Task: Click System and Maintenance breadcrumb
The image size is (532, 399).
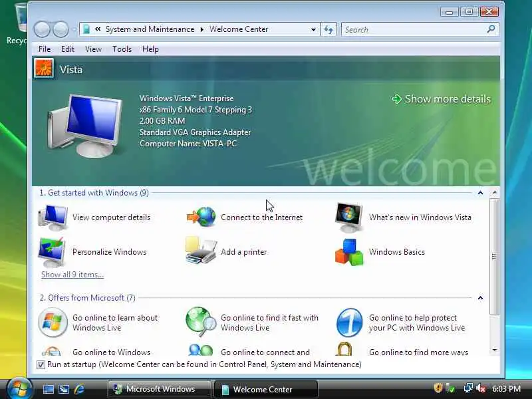Action: tap(150, 29)
